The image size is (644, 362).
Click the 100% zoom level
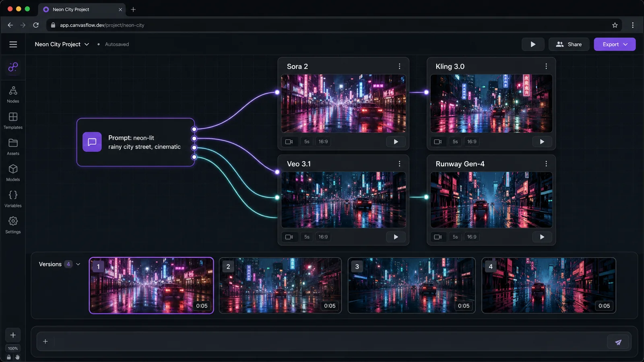(13, 348)
